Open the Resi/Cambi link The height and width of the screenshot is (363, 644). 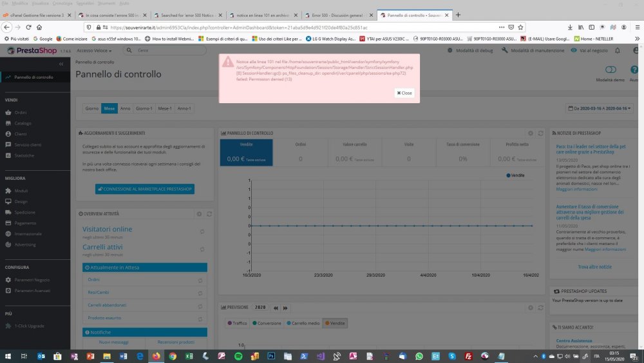98,292
